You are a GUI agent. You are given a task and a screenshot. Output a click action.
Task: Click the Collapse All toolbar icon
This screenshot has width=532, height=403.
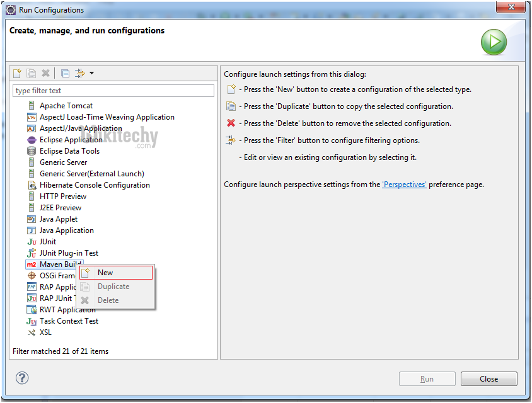click(65, 74)
